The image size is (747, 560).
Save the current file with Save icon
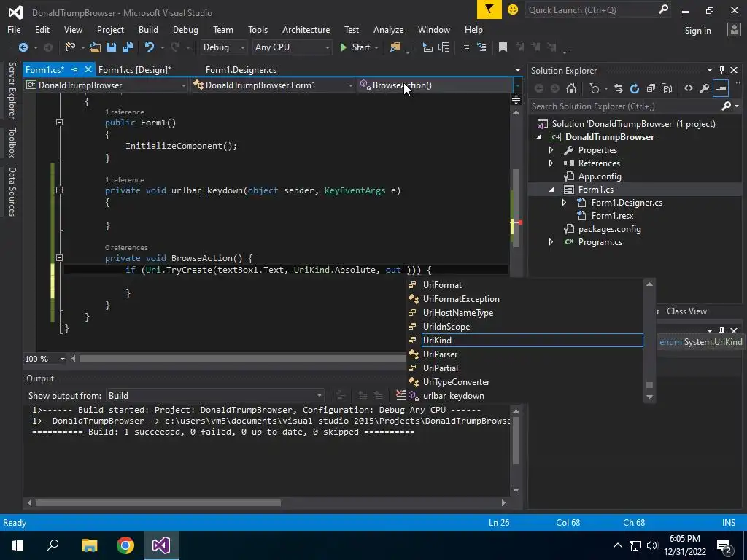(112, 47)
